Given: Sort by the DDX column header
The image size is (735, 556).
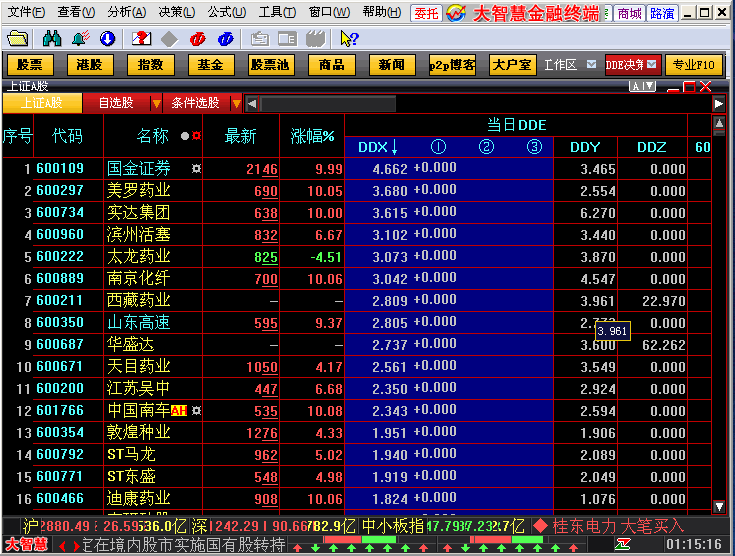Looking at the screenshot, I should pos(377,147).
